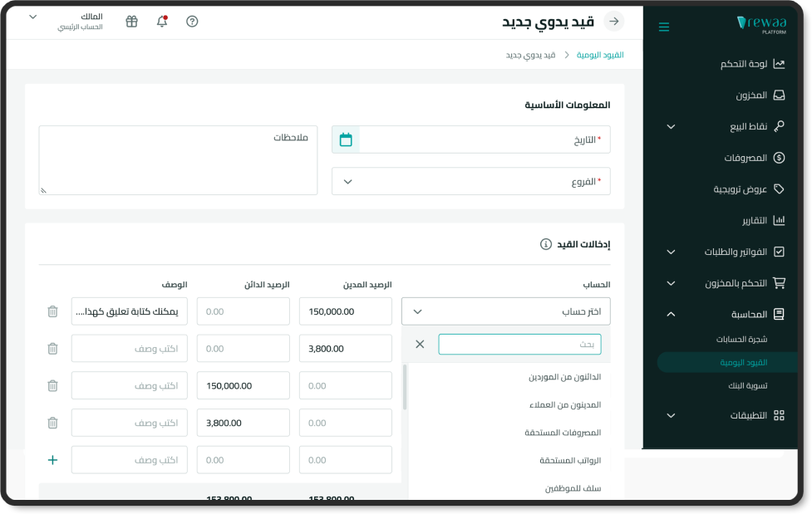The image size is (812, 514).
Task: Click the التطبيقات grid icon
Action: coord(779,416)
